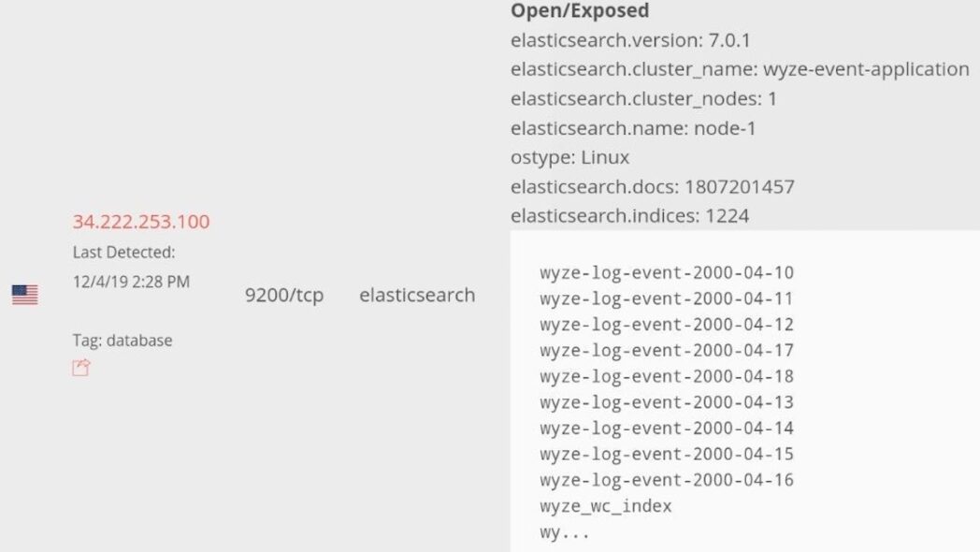Click the red share/export icon below the tag
The image size is (980, 552).
pyautogui.click(x=81, y=369)
